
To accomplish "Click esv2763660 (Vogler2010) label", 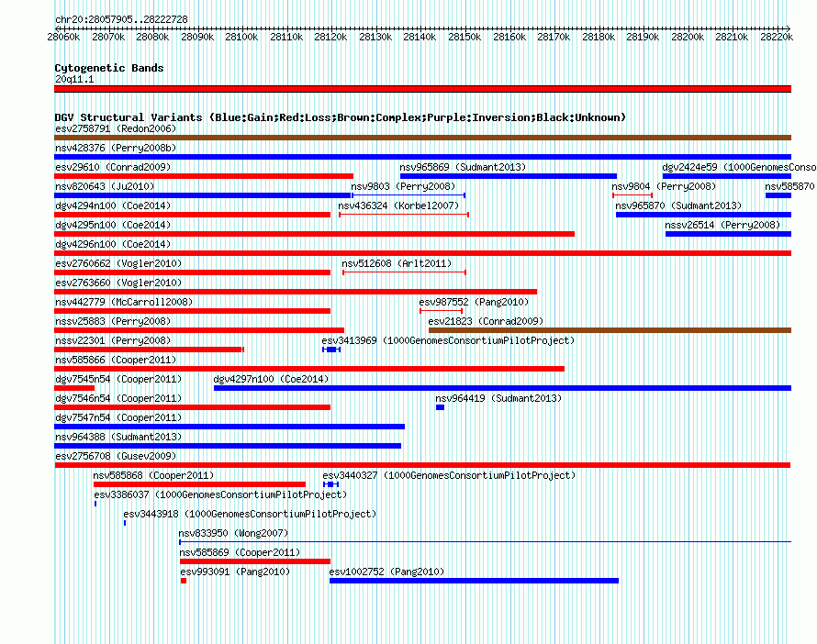I will [118, 283].
